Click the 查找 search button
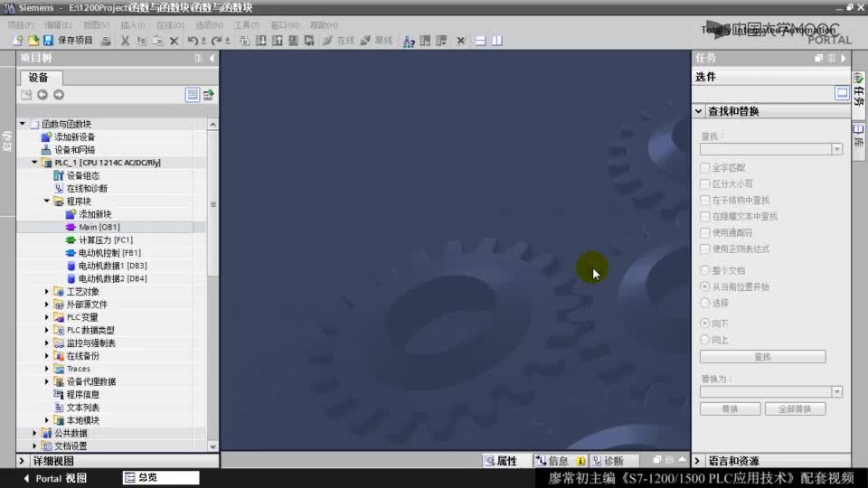868x488 pixels. tap(762, 357)
